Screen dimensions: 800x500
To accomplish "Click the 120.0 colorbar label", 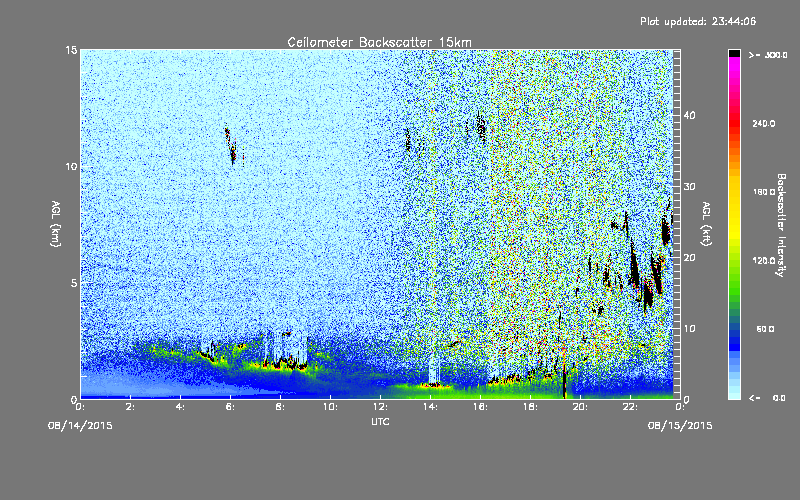I will [x=764, y=261].
